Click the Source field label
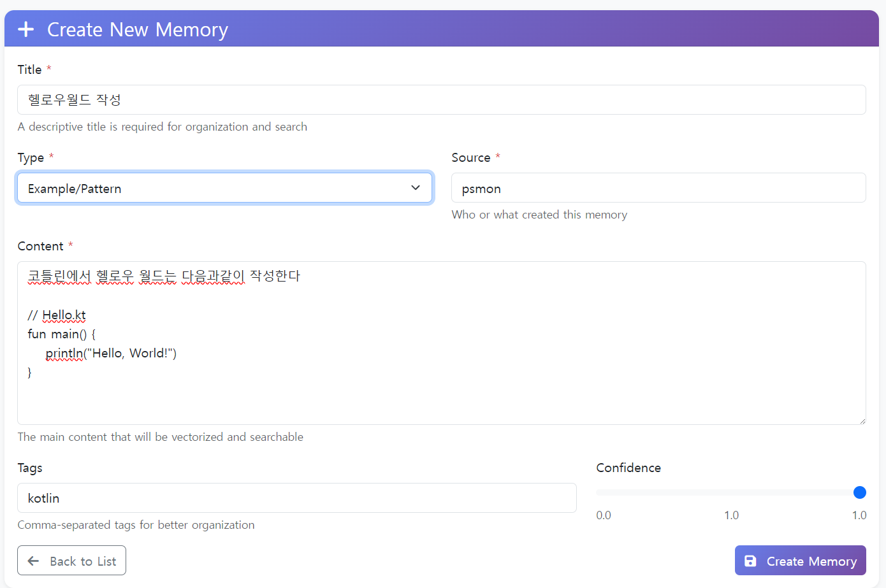 tap(470, 157)
